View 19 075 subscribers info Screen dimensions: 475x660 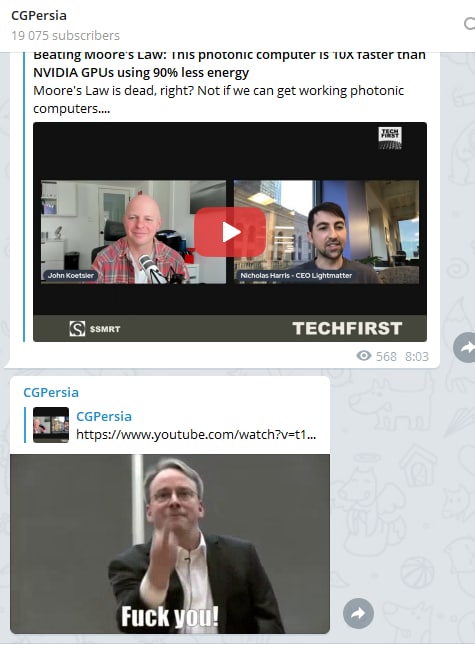[x=66, y=36]
